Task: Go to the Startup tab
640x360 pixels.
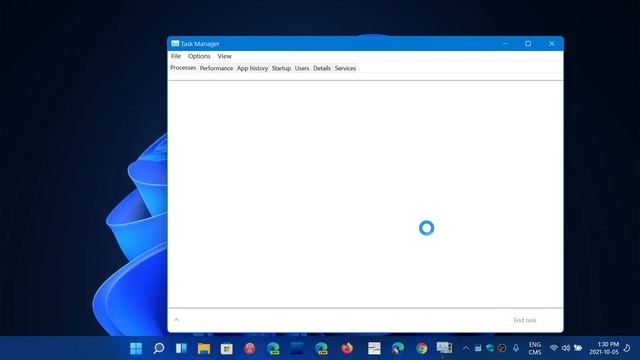Action: pyautogui.click(x=281, y=68)
